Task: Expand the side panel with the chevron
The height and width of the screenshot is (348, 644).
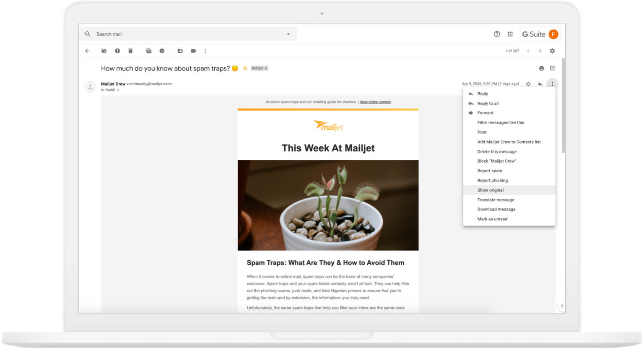Action: 562,306
